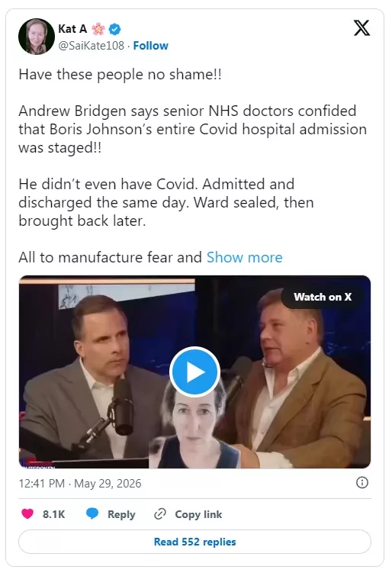Open Kat A's profile avatar
The image size is (392, 576).
(x=37, y=37)
